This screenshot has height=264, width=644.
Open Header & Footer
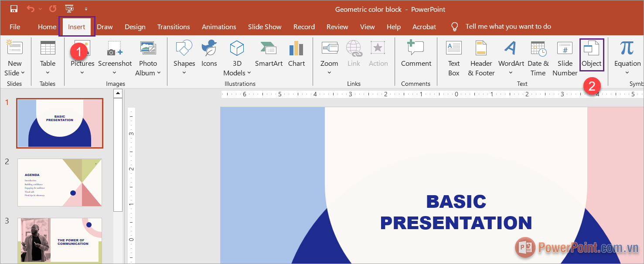click(481, 58)
